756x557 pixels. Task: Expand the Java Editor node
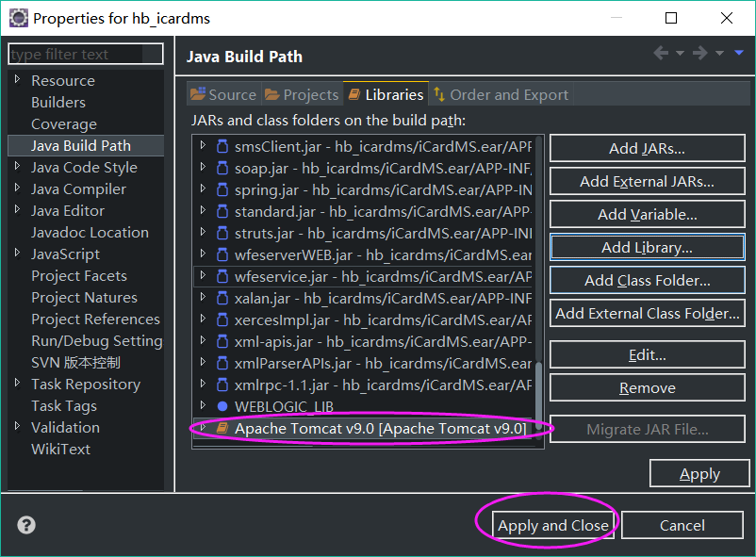17,209
